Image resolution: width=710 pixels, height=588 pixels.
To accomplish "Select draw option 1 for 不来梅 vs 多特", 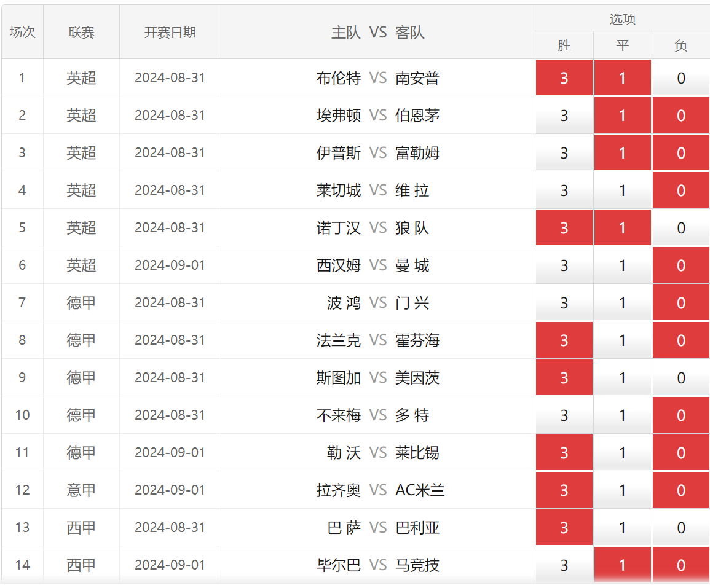I will [x=622, y=415].
